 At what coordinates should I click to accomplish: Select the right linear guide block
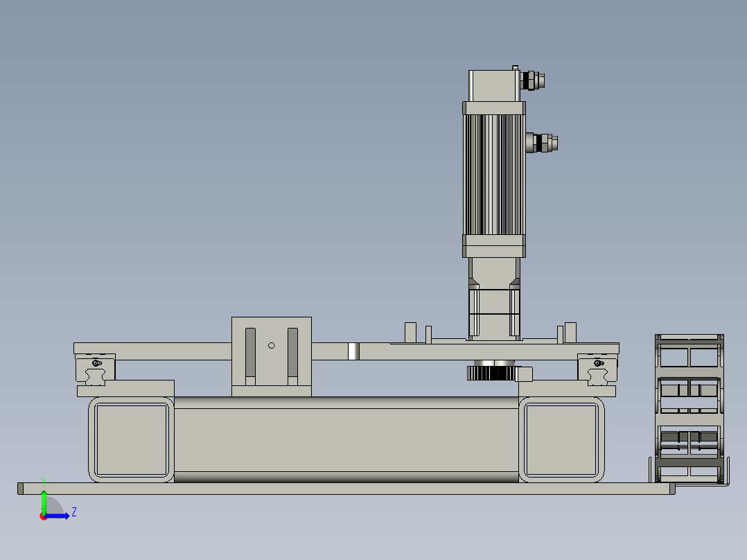[x=597, y=369]
